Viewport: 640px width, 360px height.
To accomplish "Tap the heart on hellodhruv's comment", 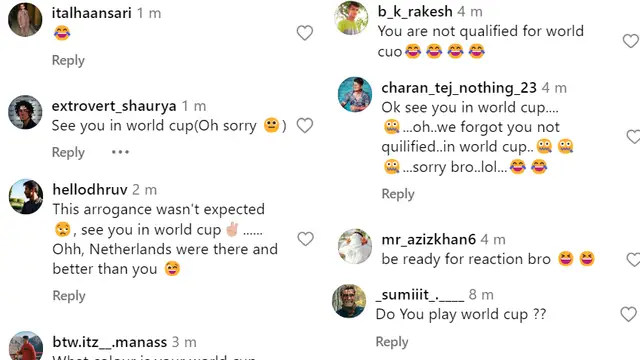I will click(305, 239).
